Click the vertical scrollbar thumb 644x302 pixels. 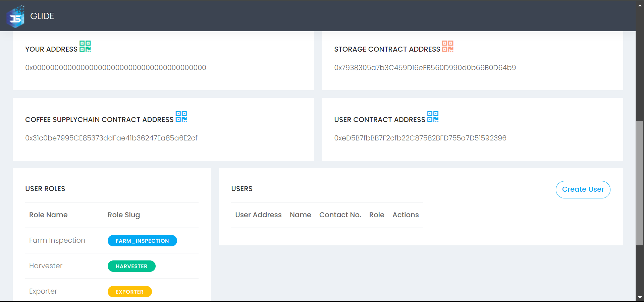pyautogui.click(x=640, y=183)
